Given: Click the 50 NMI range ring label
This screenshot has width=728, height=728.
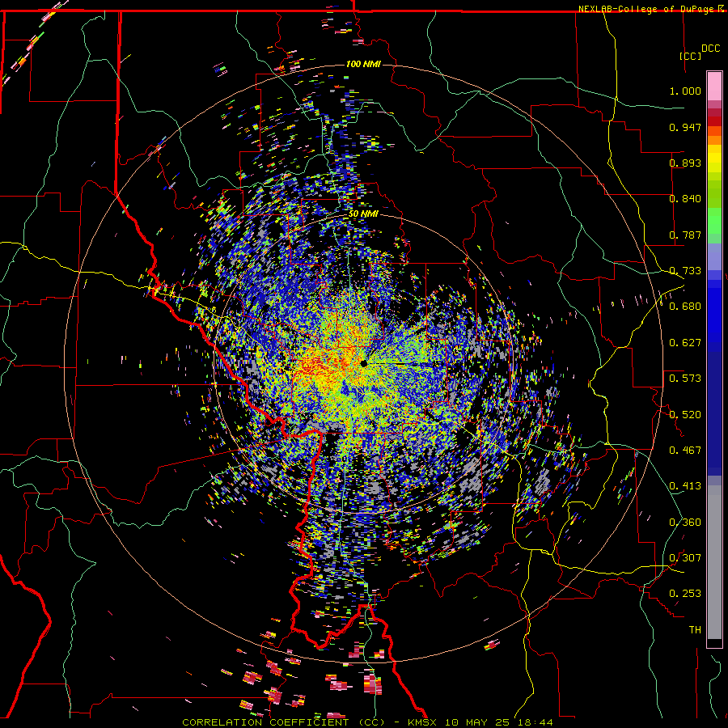Looking at the screenshot, I should pyautogui.click(x=363, y=214).
